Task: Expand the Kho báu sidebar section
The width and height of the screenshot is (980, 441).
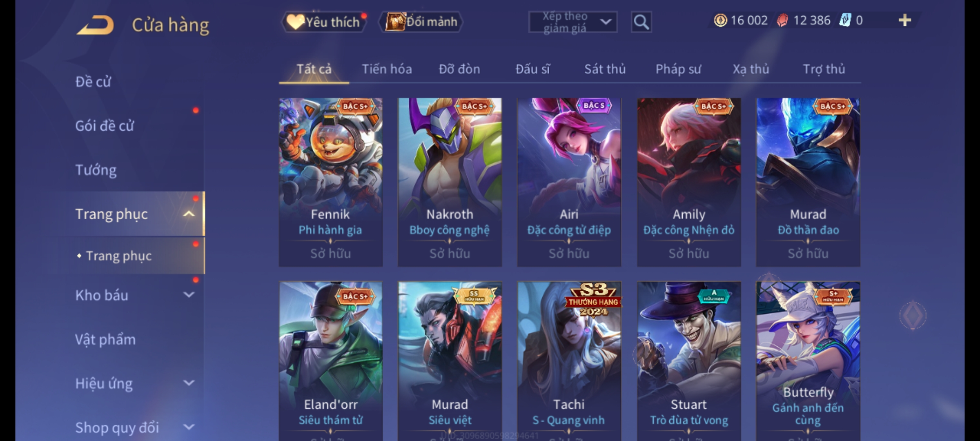Action: pyautogui.click(x=189, y=295)
